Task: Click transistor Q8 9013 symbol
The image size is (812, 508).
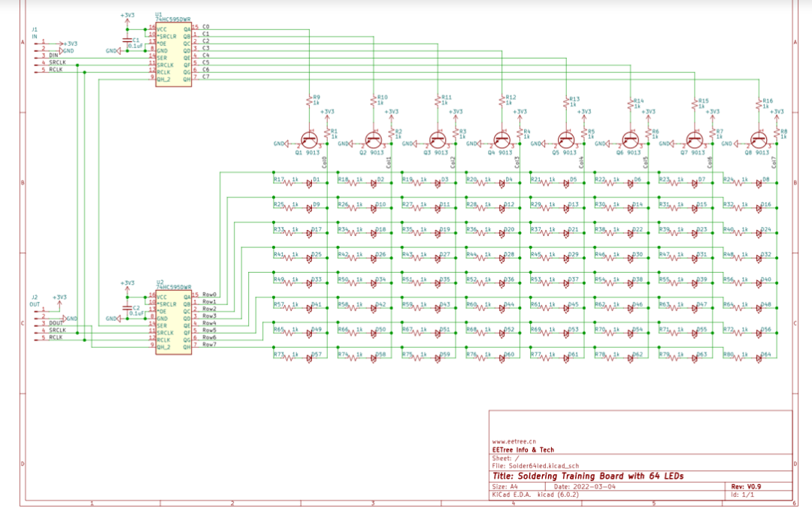Action: tap(758, 141)
